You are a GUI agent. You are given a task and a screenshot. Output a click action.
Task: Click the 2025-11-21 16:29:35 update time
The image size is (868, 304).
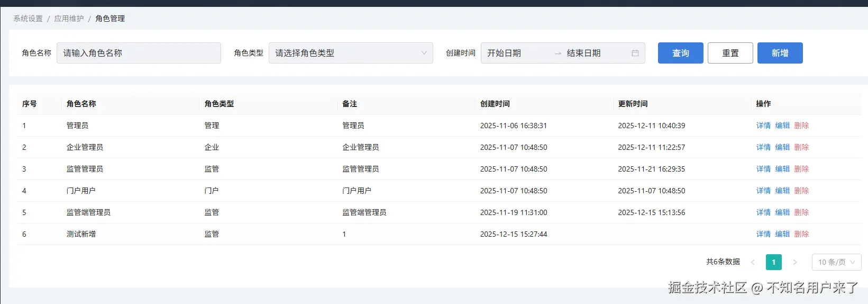point(652,169)
